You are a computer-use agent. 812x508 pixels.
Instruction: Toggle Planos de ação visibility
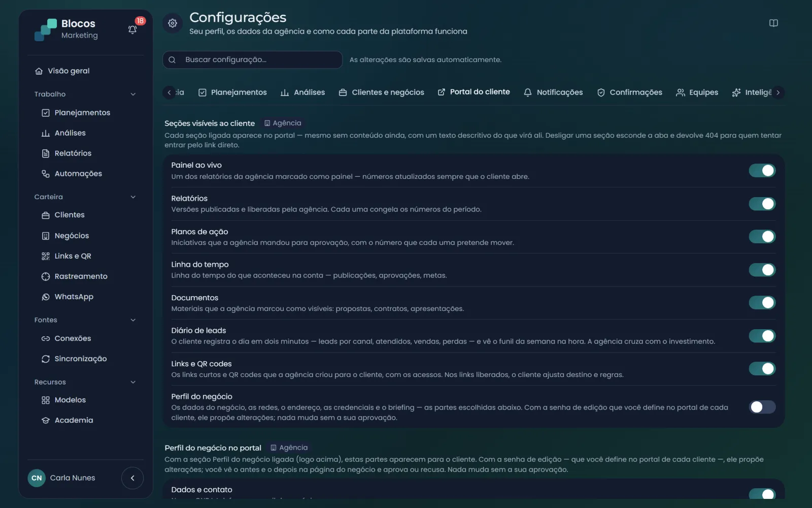(x=762, y=237)
